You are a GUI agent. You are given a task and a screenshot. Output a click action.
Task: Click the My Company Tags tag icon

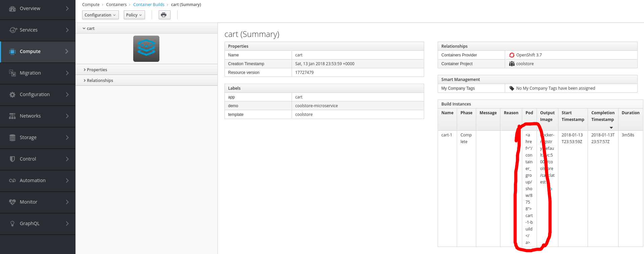(x=512, y=88)
